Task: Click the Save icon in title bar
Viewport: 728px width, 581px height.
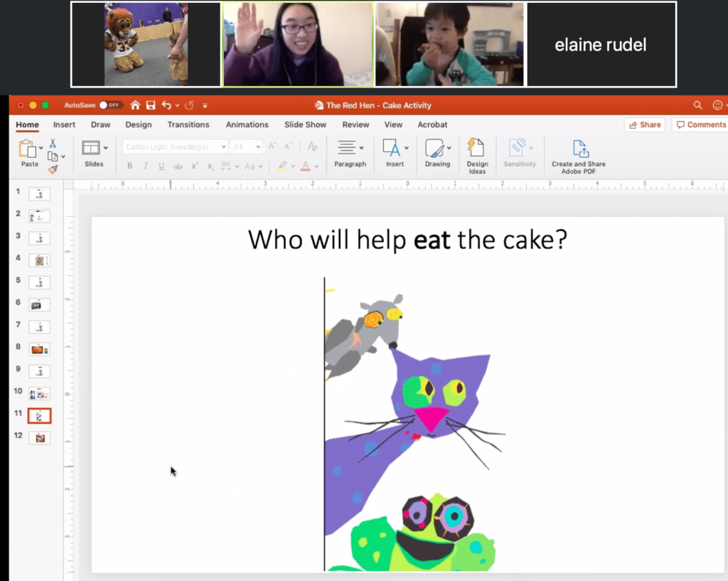Action: pyautogui.click(x=151, y=105)
